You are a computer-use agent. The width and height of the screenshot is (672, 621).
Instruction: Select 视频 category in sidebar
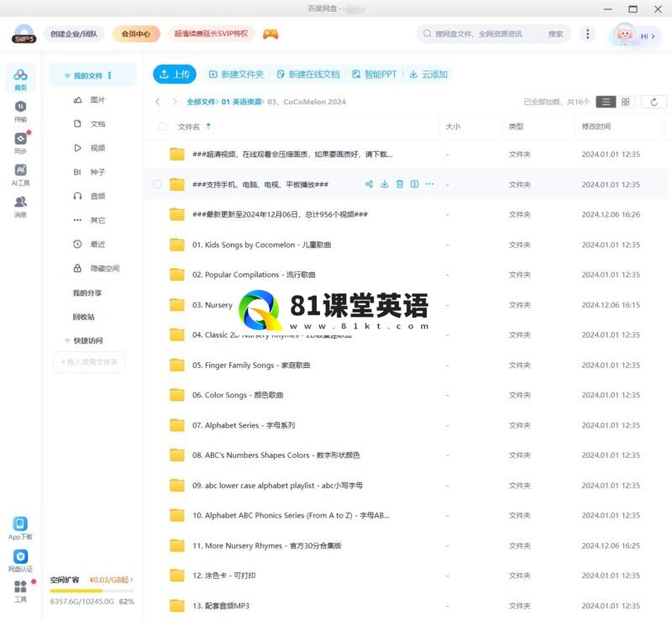[x=89, y=148]
